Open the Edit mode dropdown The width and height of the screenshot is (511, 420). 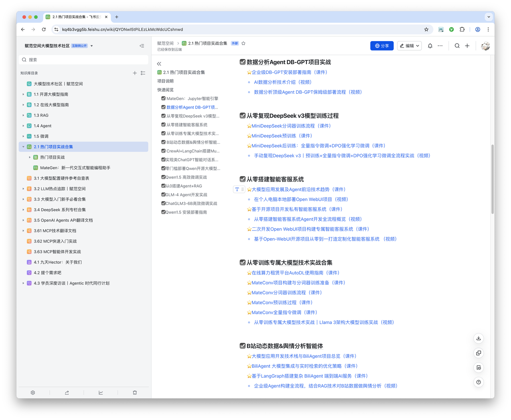(x=409, y=46)
